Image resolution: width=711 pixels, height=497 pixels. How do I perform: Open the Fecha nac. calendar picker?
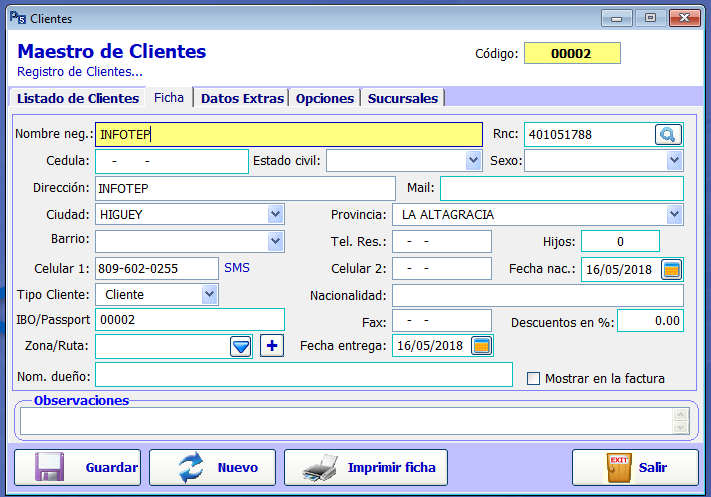coord(672,269)
